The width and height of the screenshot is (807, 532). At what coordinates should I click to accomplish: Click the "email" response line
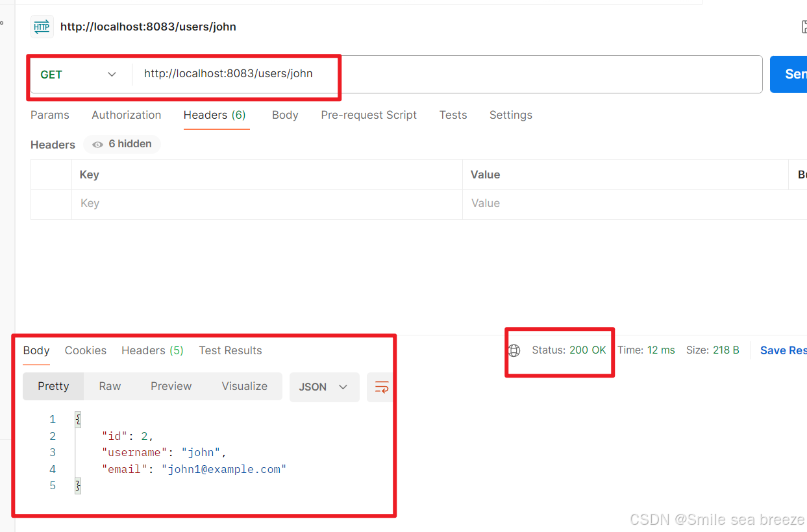pos(194,469)
